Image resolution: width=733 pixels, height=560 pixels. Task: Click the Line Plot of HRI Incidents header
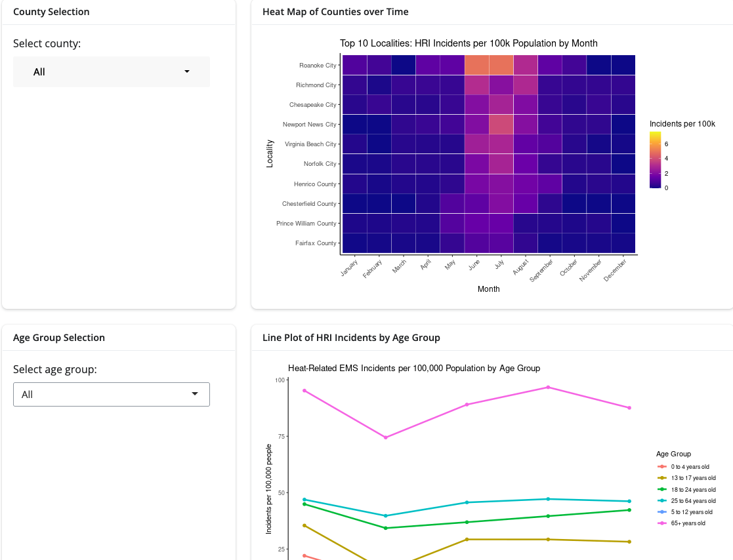coord(351,338)
